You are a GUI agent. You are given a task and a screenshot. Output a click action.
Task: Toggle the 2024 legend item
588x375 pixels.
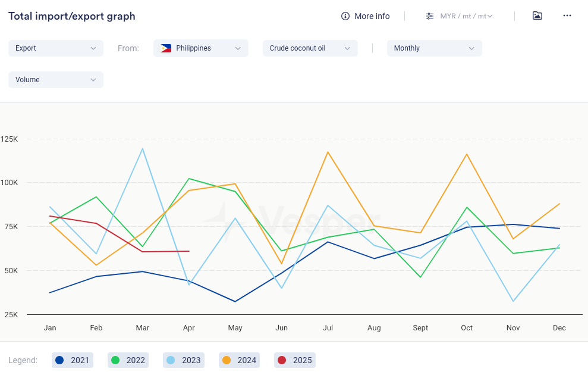(x=239, y=360)
